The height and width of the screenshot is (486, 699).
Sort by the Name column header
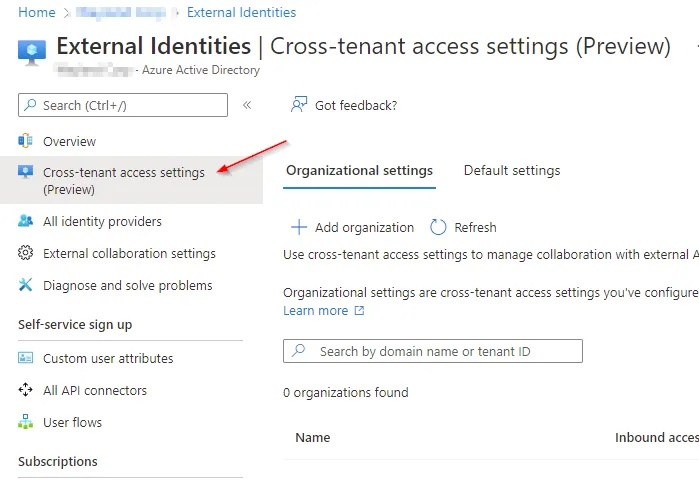tap(312, 437)
